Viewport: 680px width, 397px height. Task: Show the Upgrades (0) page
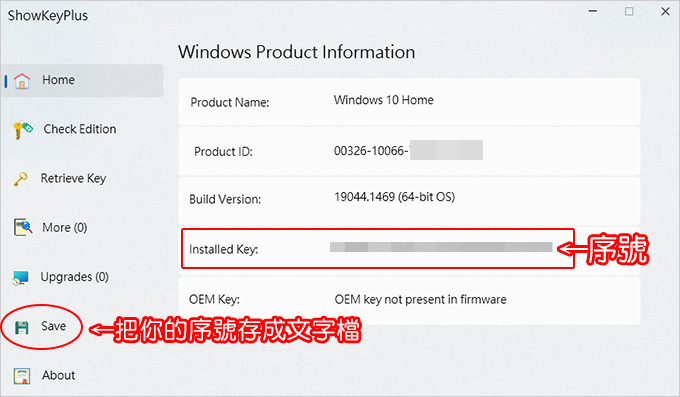(x=75, y=277)
